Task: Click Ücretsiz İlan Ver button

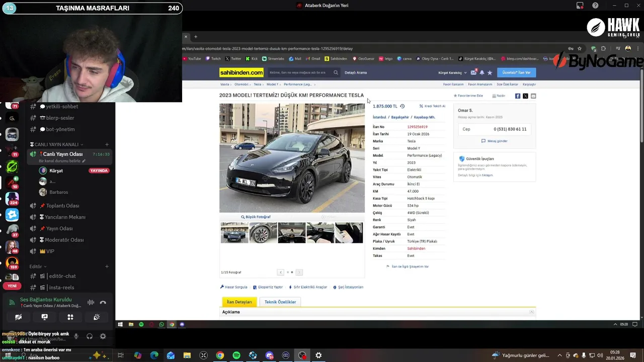Action: (x=516, y=72)
